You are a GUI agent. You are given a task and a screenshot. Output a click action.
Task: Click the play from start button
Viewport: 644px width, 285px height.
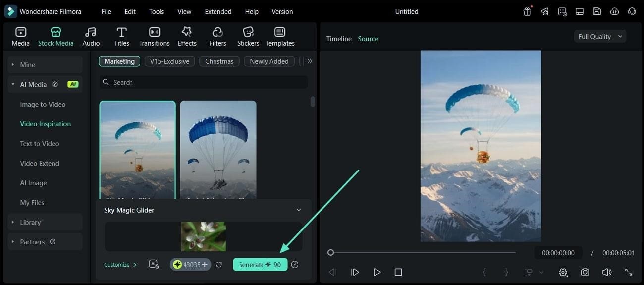click(355, 272)
